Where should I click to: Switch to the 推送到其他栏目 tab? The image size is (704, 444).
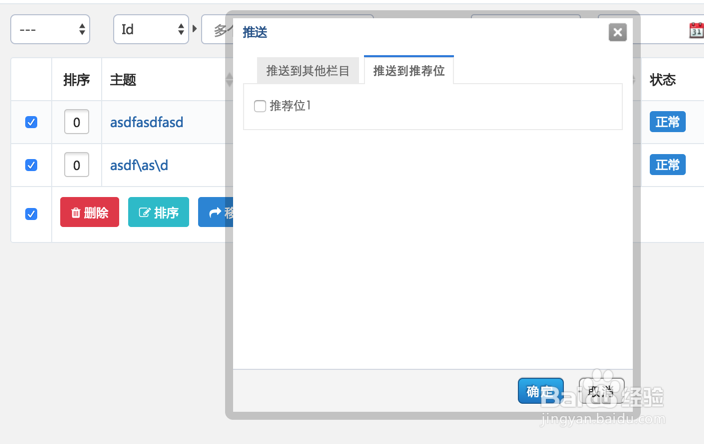[308, 70]
